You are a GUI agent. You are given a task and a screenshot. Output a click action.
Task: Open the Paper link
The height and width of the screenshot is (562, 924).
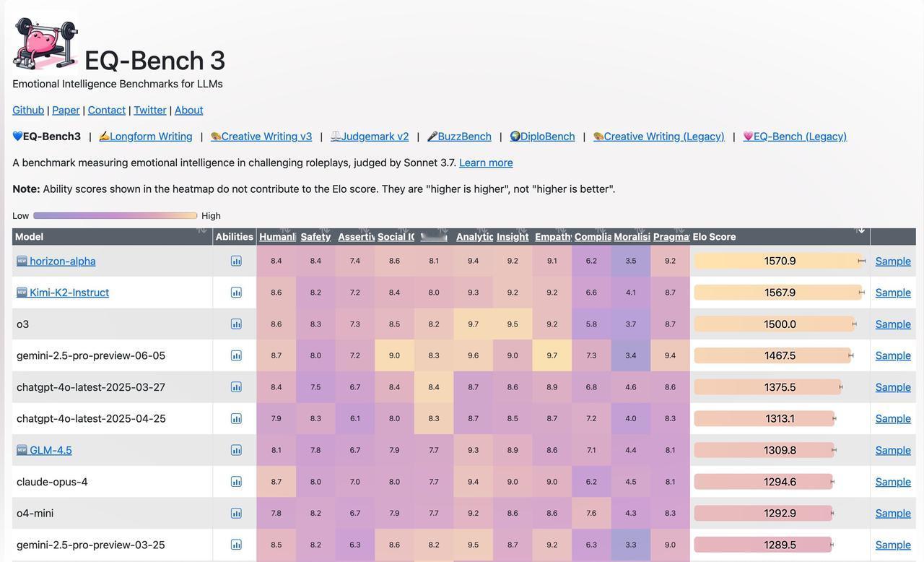pos(66,110)
